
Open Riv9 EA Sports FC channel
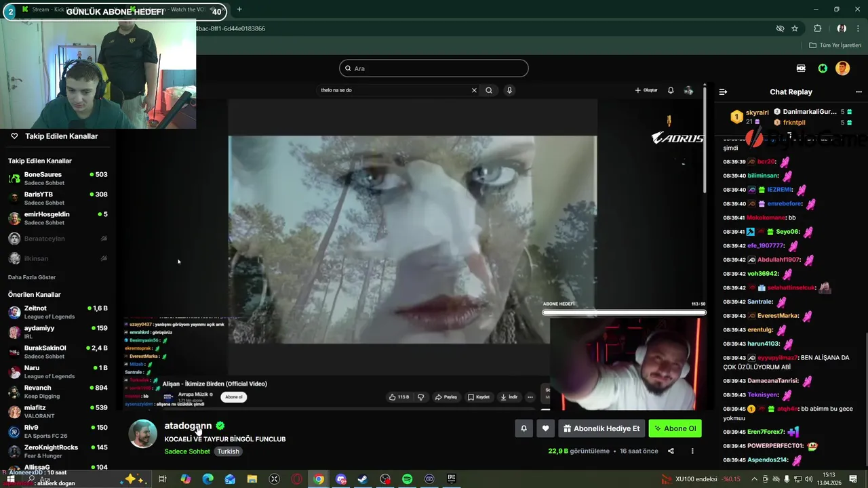(58, 432)
